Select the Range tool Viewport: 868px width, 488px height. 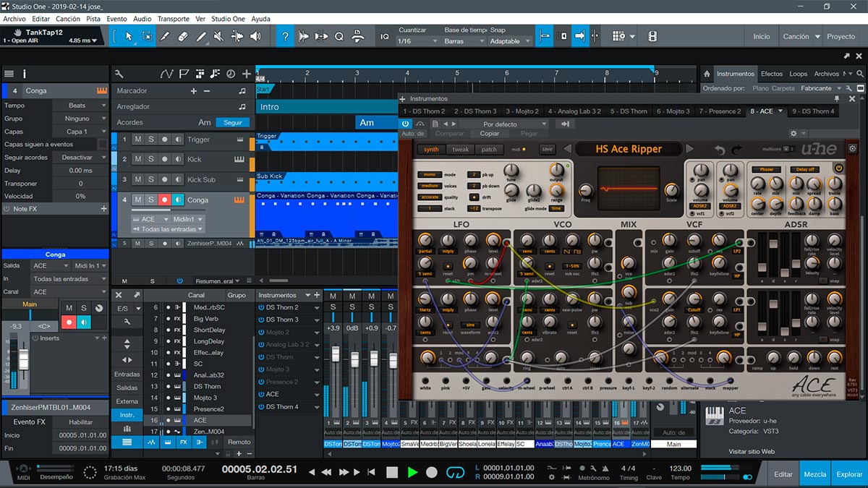tap(147, 36)
